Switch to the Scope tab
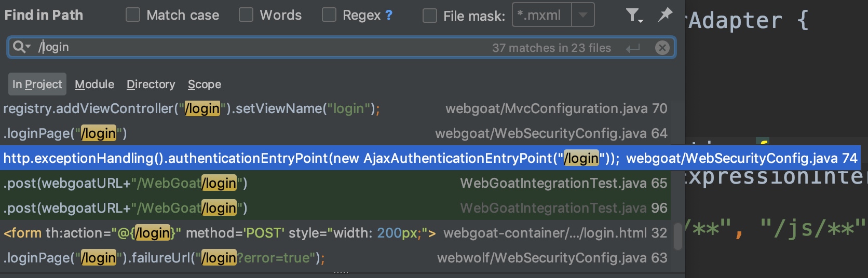Image resolution: width=868 pixels, height=278 pixels. tap(205, 84)
